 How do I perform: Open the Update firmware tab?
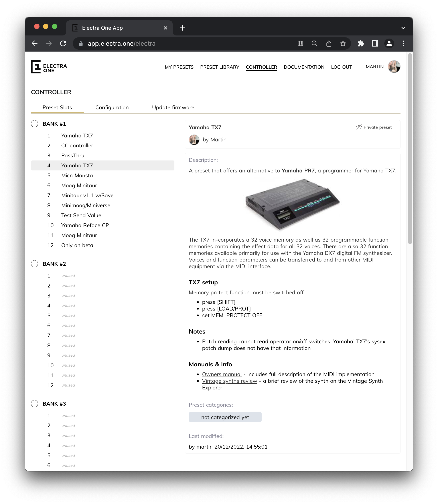pyautogui.click(x=173, y=107)
